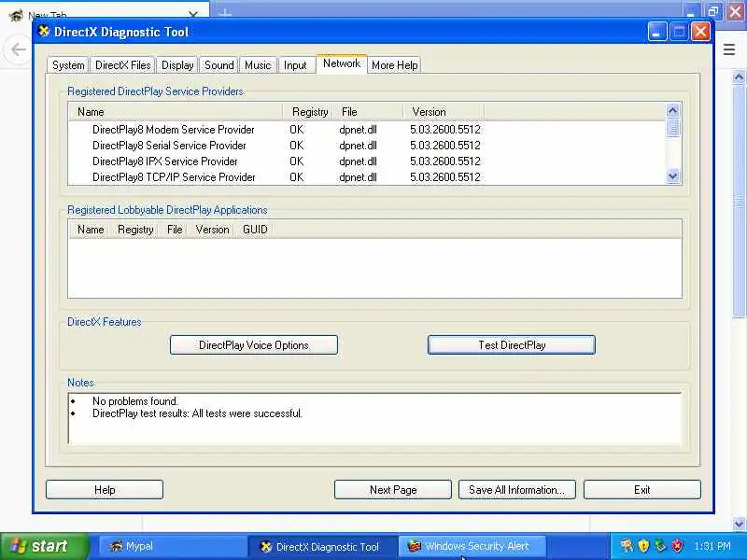Select the Display tab
Screen dimensions: 747x560
pos(177,65)
